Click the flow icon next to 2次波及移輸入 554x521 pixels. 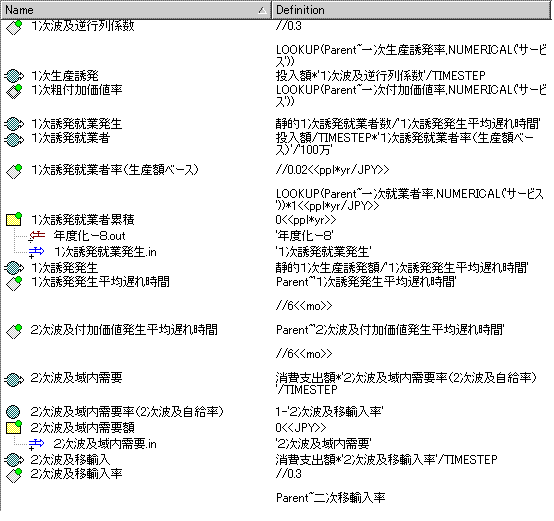(14, 460)
